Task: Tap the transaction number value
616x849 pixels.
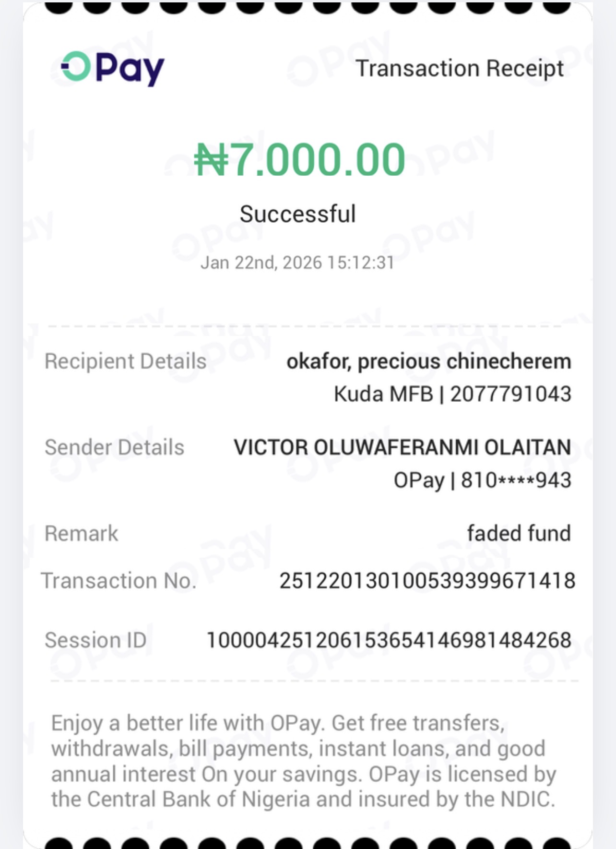Action: 427,581
